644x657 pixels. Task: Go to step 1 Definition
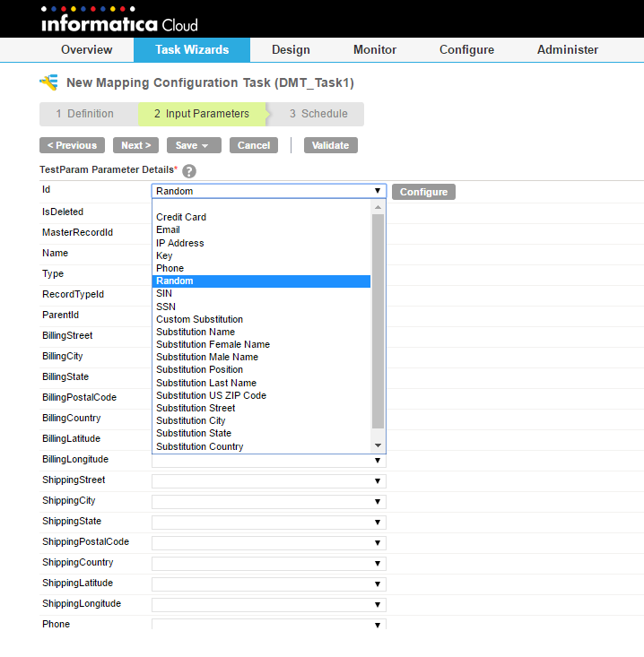(x=89, y=114)
